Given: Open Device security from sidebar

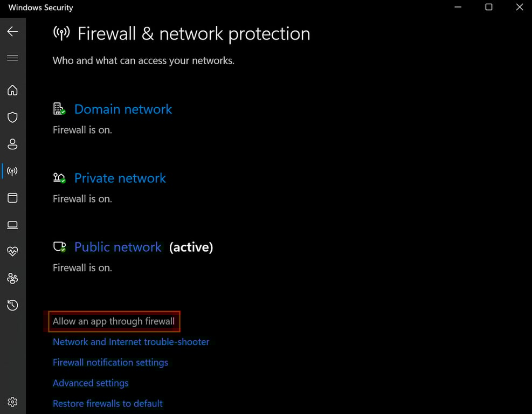Looking at the screenshot, I should click(x=12, y=225).
